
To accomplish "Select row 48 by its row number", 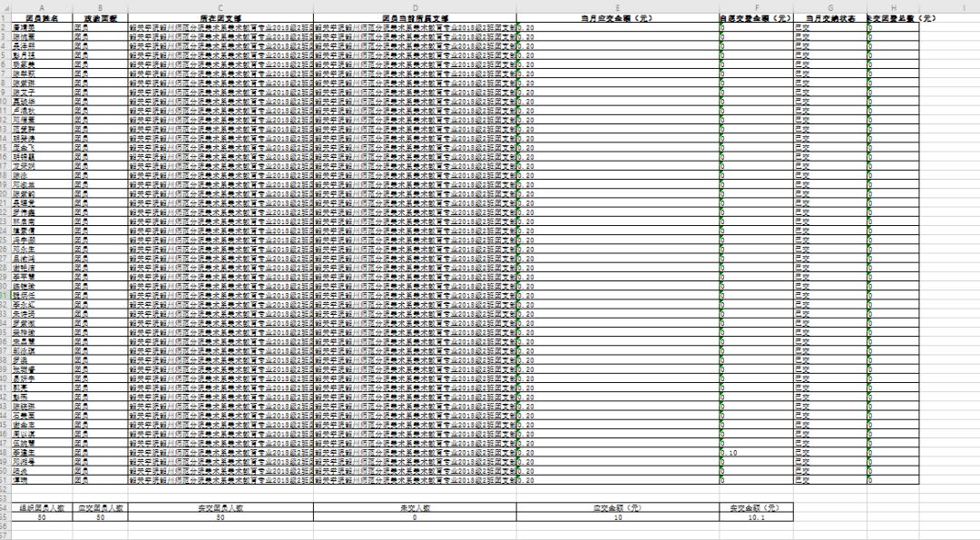I will [5, 453].
